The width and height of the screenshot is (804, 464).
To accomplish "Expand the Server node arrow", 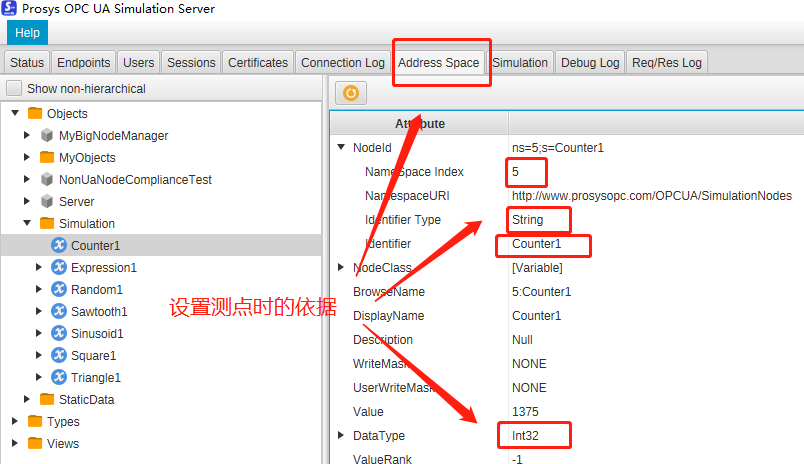I will pos(27,201).
